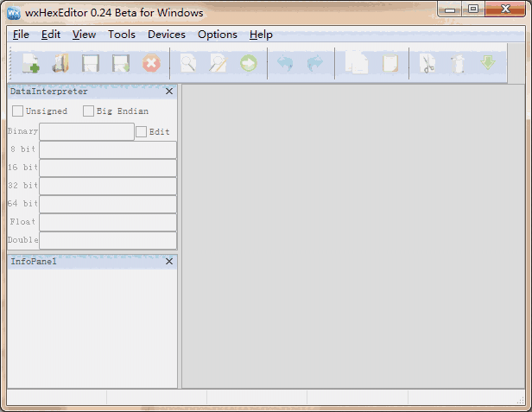Enable the Unsigned checkbox

(x=17, y=111)
